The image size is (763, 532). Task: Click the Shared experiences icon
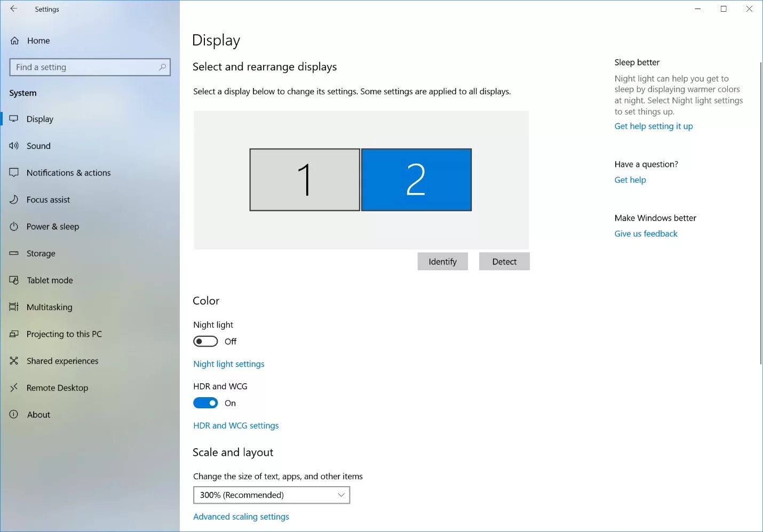[x=14, y=361]
